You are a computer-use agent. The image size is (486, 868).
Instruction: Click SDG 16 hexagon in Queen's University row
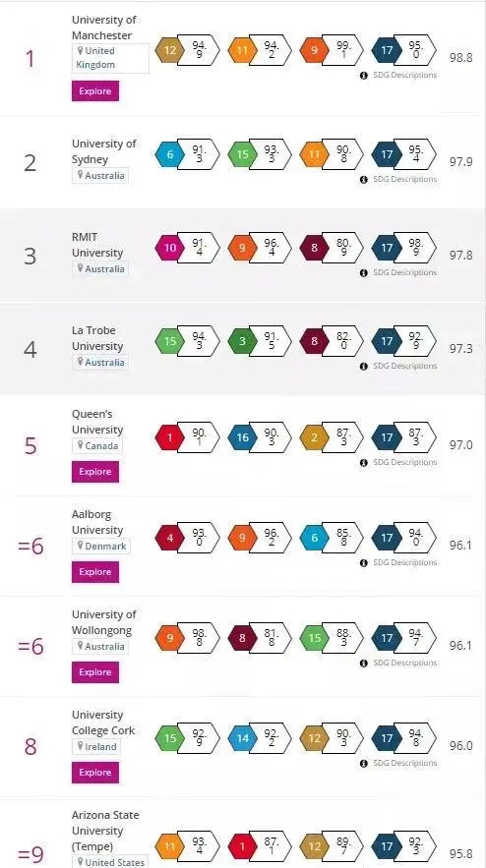[x=242, y=437]
